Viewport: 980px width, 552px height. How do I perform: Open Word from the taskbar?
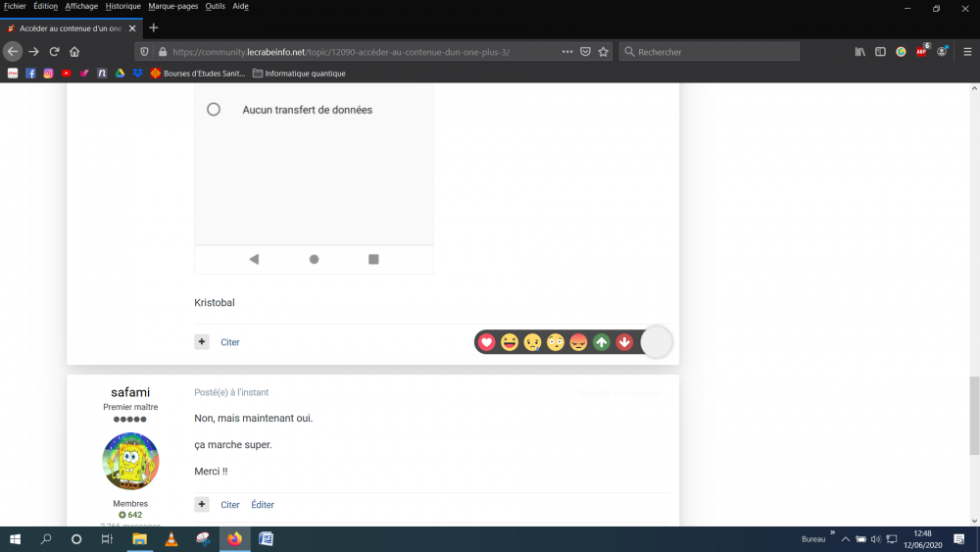pyautogui.click(x=266, y=539)
